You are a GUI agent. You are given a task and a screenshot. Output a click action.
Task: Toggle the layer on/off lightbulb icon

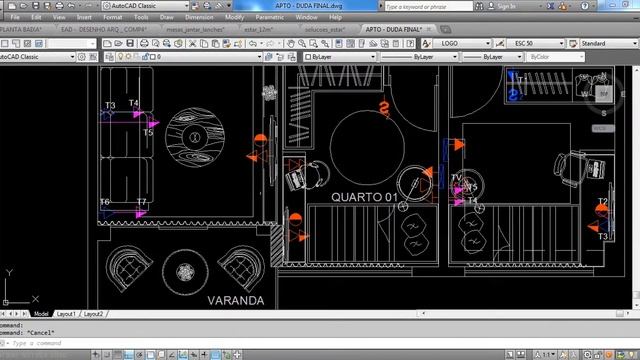(120, 57)
